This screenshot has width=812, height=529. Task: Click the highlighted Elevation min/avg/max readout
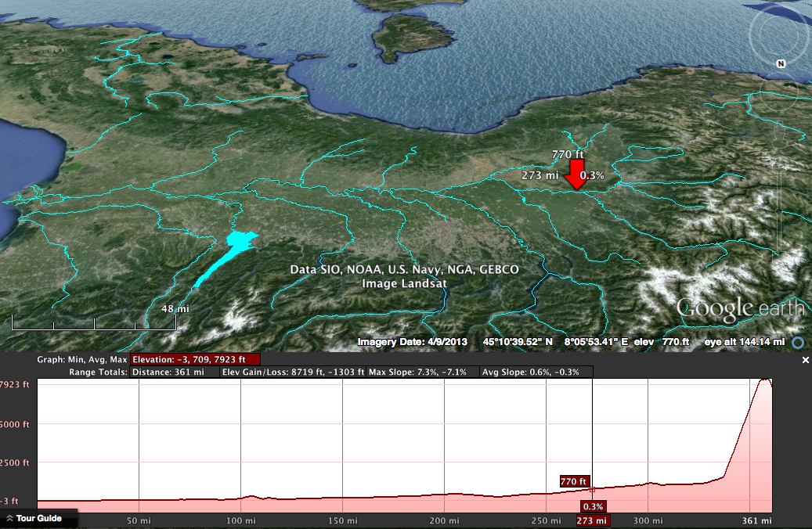[194, 360]
